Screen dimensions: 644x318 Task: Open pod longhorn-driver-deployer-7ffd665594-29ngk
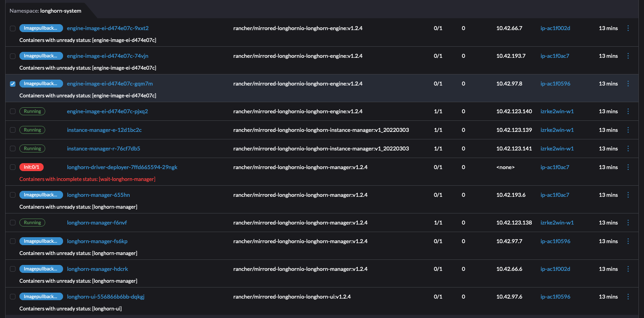point(122,167)
